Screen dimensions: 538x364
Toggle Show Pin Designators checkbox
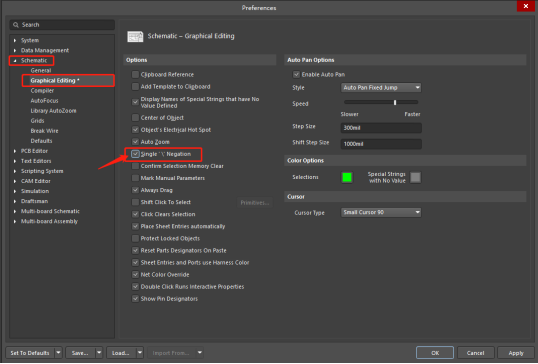(135, 299)
